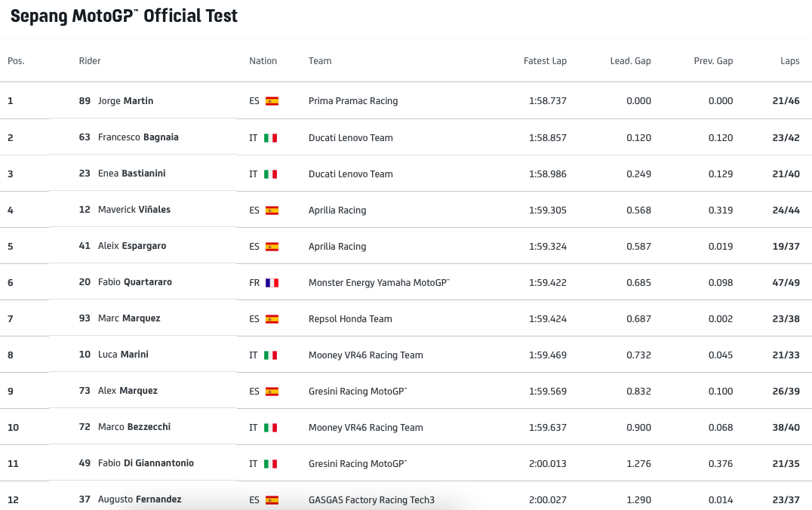
Task: Click the Italian flag in Francesco Bagnaia's row
Action: pyautogui.click(x=270, y=138)
